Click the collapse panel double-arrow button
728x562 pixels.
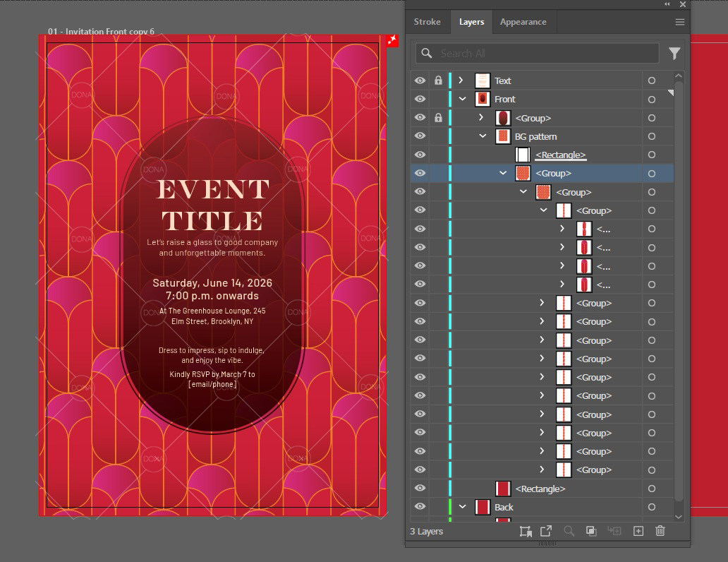pos(666,5)
